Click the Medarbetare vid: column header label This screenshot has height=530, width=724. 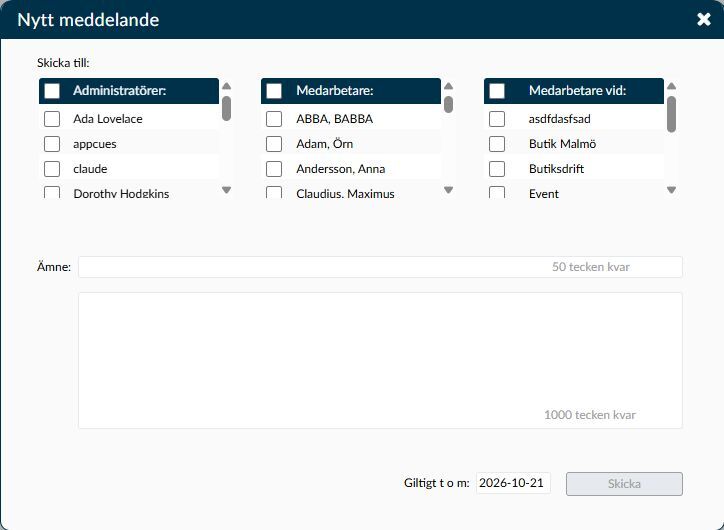[577, 90]
